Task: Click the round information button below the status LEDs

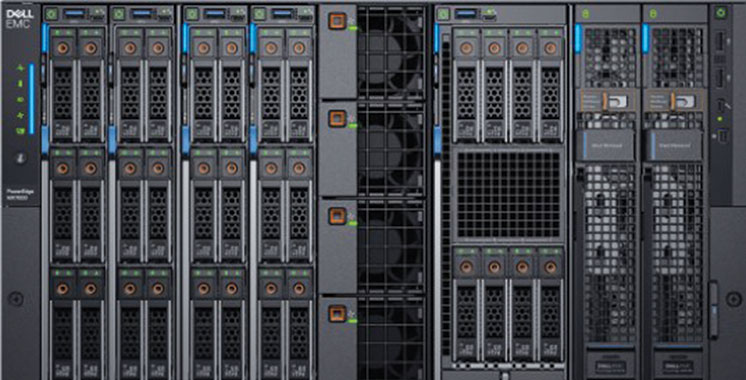Action: [x=20, y=157]
